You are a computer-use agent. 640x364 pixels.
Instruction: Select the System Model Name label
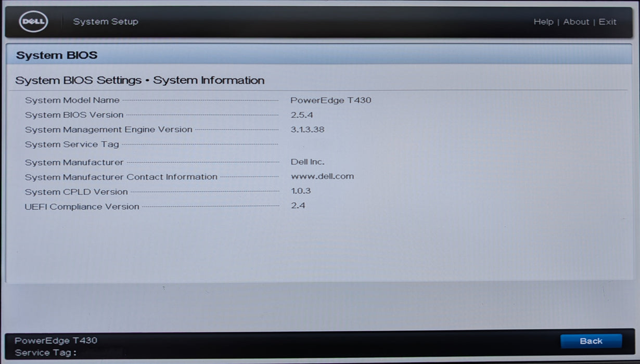pos(72,100)
